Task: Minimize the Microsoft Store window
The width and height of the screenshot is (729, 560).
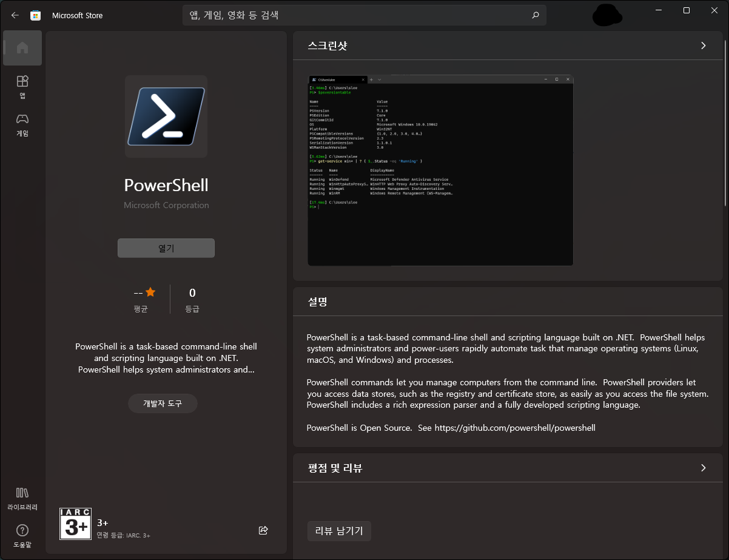Action: click(659, 10)
